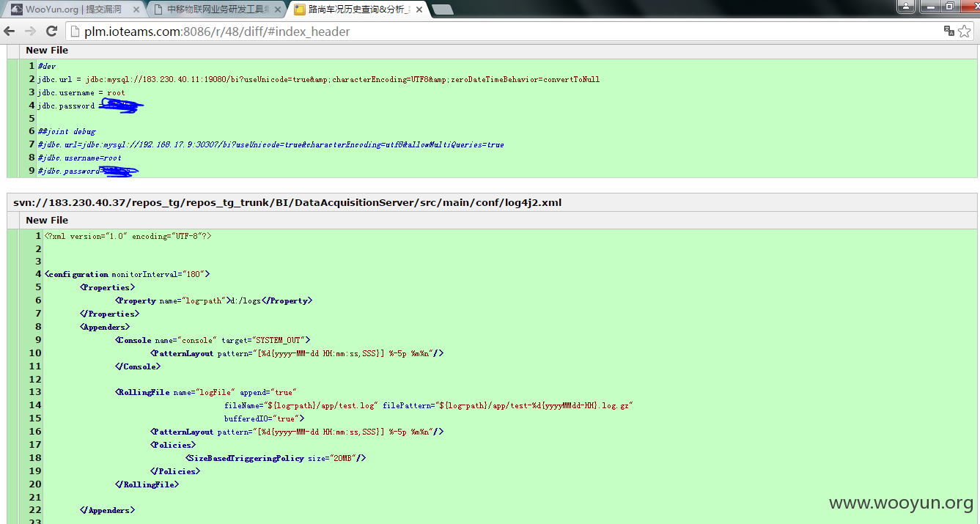The width and height of the screenshot is (980, 524).
Task: Click the '<?xml version="1.0"' declaration line
Action: point(128,236)
